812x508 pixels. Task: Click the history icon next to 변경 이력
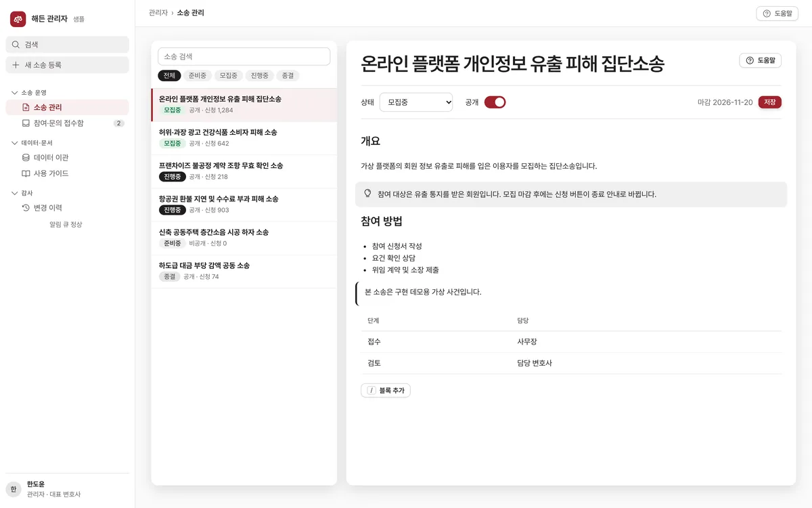pos(26,208)
